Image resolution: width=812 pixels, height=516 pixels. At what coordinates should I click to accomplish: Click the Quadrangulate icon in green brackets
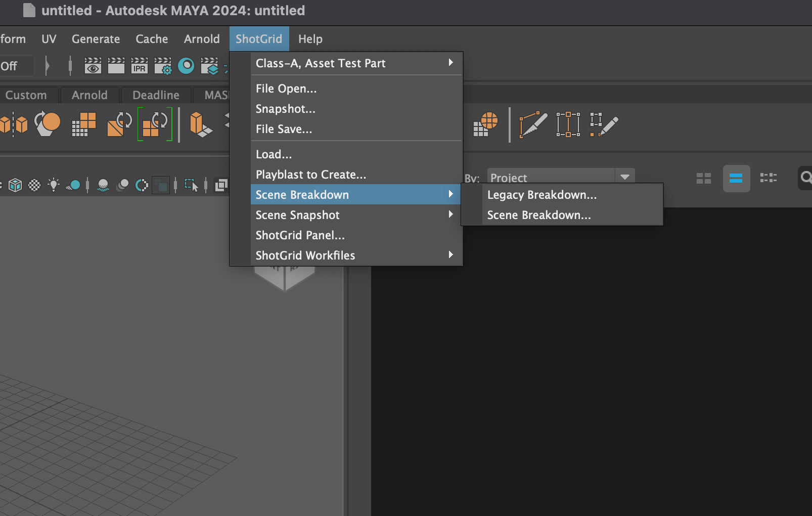155,124
